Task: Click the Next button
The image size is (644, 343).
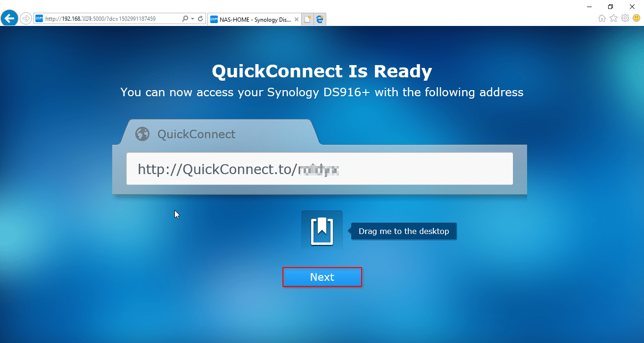Action: tap(322, 277)
